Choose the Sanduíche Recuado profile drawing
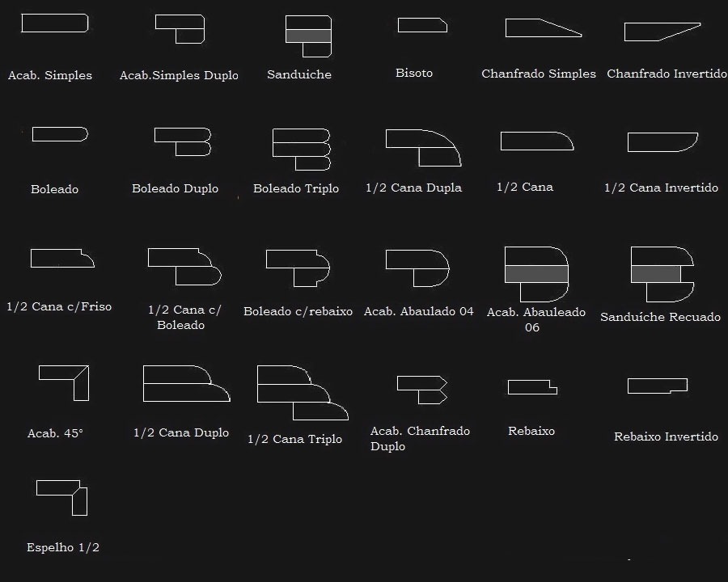The height and width of the screenshot is (582, 728). pos(662,274)
